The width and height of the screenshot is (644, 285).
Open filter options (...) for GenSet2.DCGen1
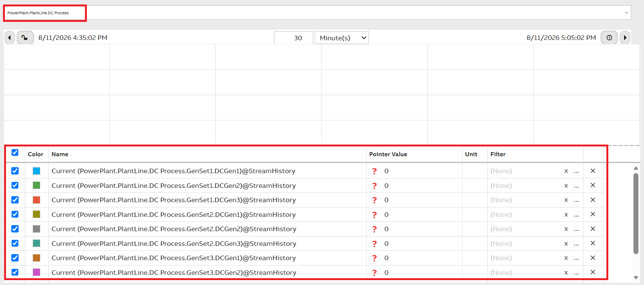[x=576, y=215]
